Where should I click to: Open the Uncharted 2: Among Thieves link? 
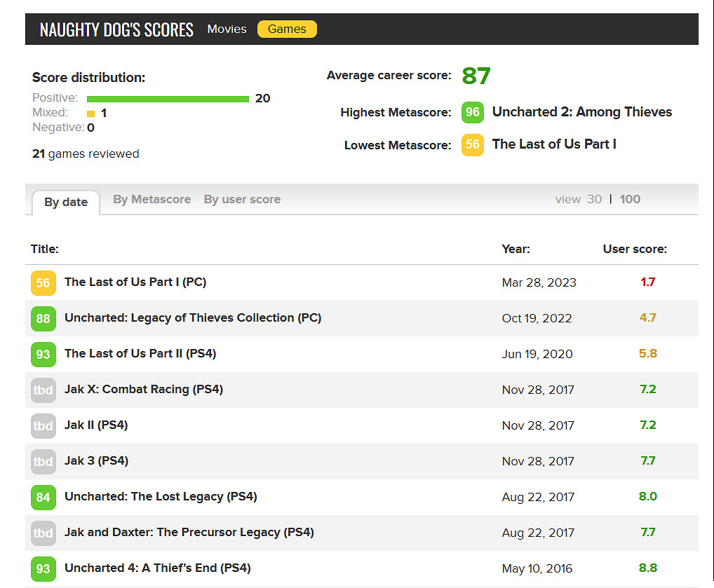coord(581,112)
